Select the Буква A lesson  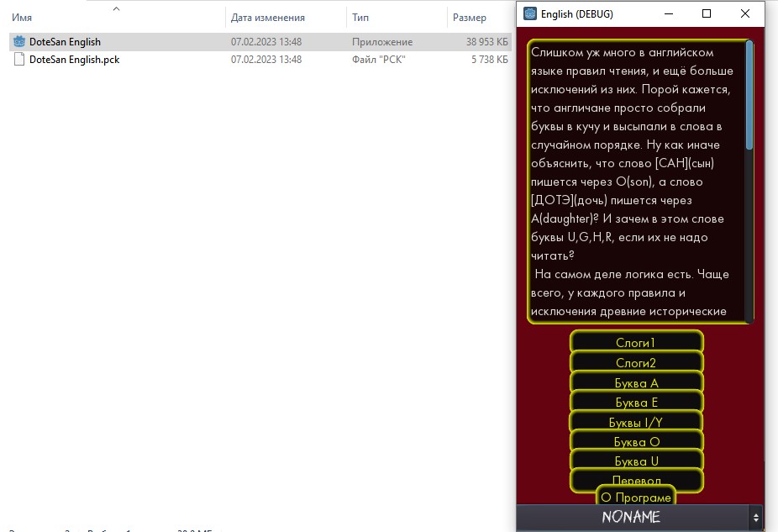click(x=636, y=382)
